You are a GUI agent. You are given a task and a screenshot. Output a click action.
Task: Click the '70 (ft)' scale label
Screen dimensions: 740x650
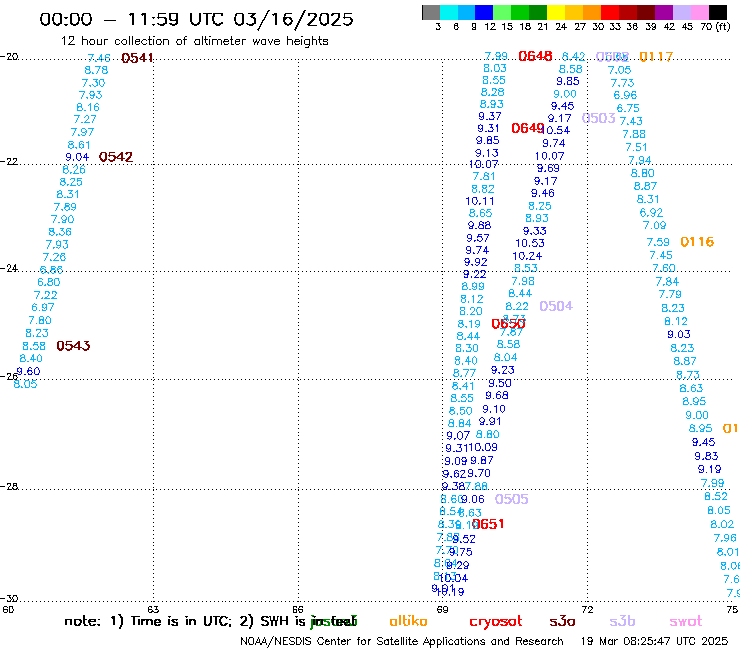(x=715, y=26)
